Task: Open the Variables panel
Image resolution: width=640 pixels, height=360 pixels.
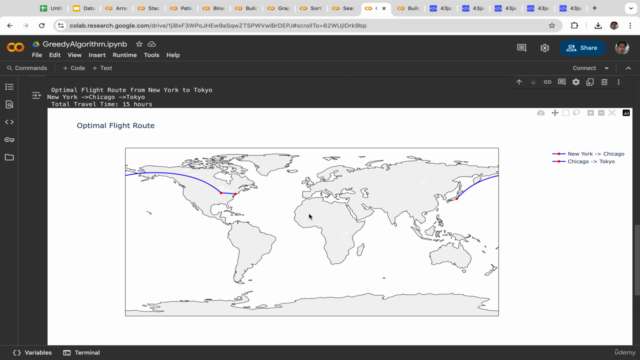Action: pyautogui.click(x=33, y=353)
